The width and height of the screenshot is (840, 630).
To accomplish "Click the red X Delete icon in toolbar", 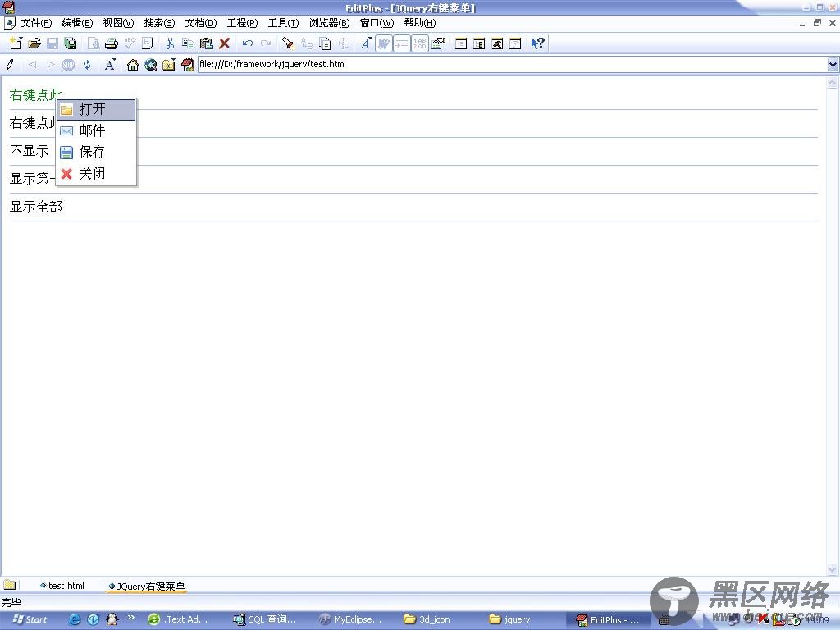I will (x=225, y=43).
